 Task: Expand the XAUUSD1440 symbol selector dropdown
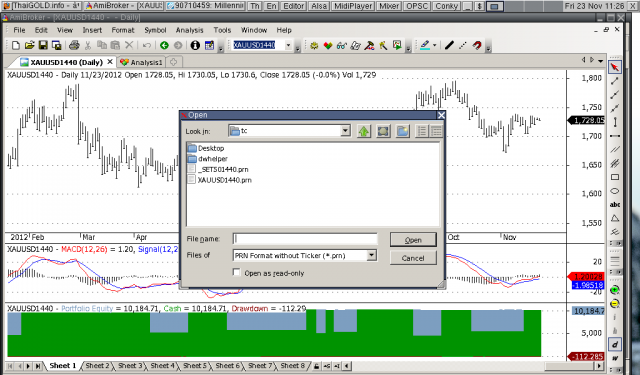(x=289, y=45)
